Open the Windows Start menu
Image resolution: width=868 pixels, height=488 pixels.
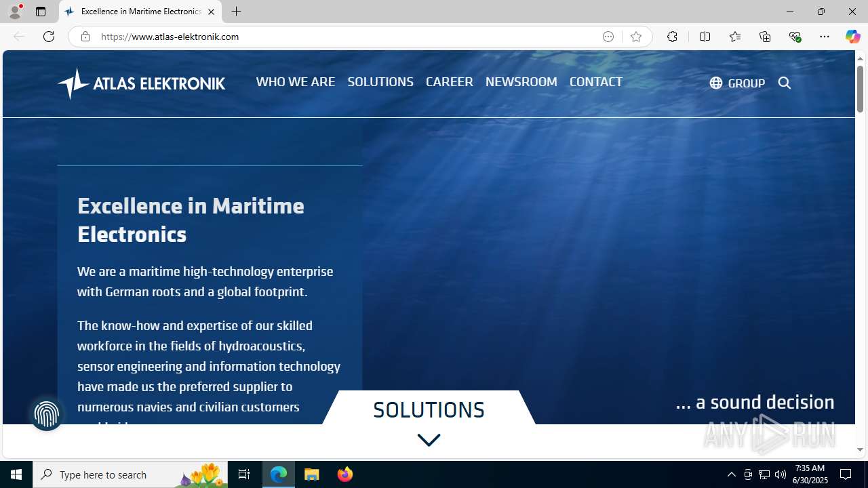[16, 474]
